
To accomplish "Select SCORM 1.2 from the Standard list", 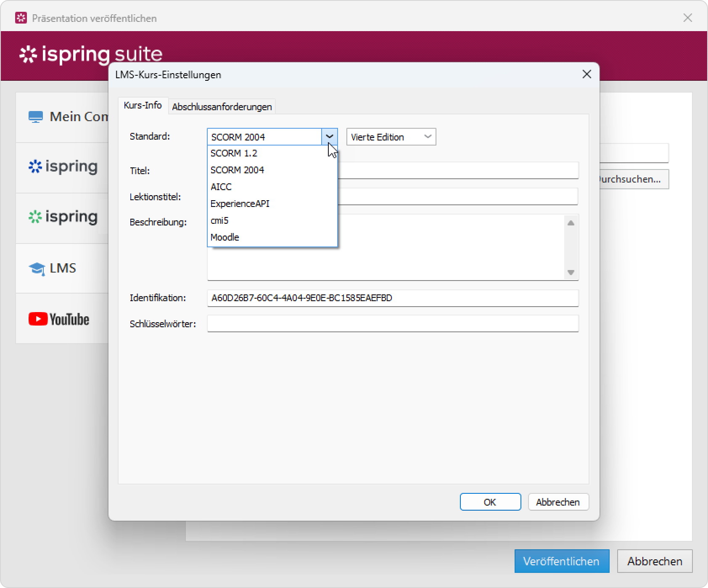I will pyautogui.click(x=272, y=154).
